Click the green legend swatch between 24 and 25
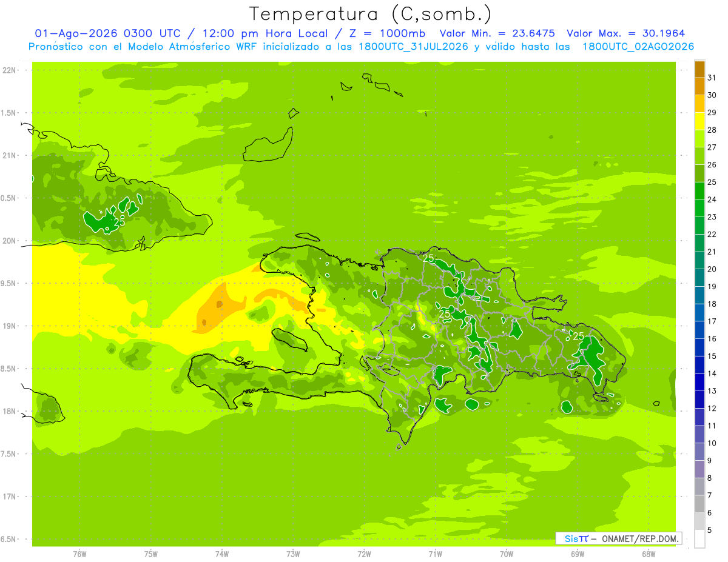Viewport: 728px width, 562px height. (699, 191)
